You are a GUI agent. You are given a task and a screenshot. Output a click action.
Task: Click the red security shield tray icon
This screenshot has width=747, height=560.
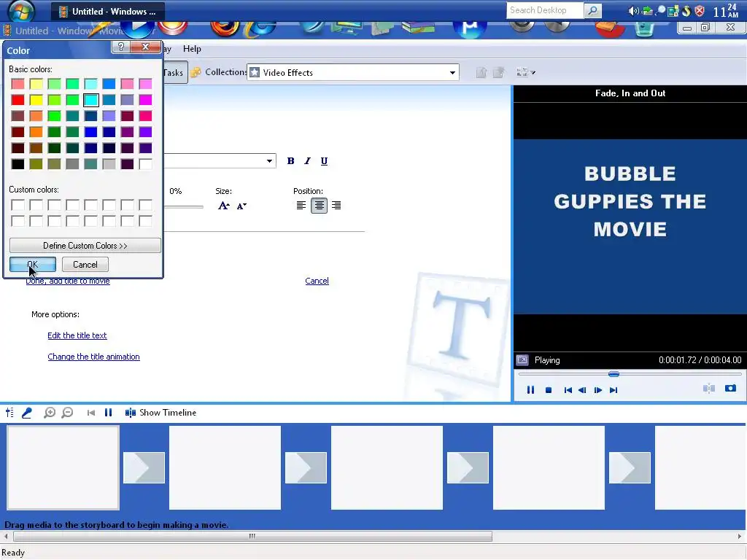[x=700, y=11]
